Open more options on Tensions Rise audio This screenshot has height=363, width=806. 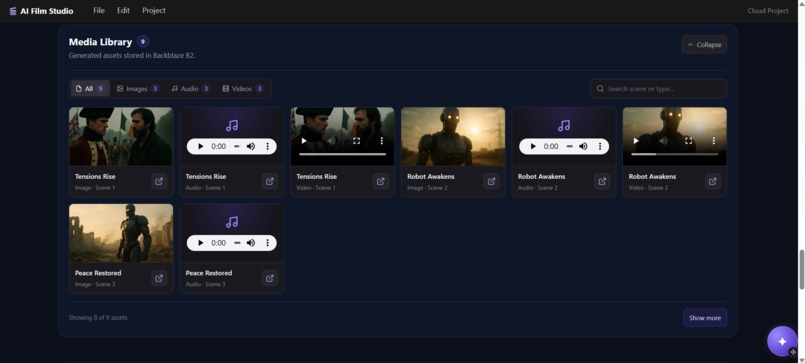(x=267, y=147)
